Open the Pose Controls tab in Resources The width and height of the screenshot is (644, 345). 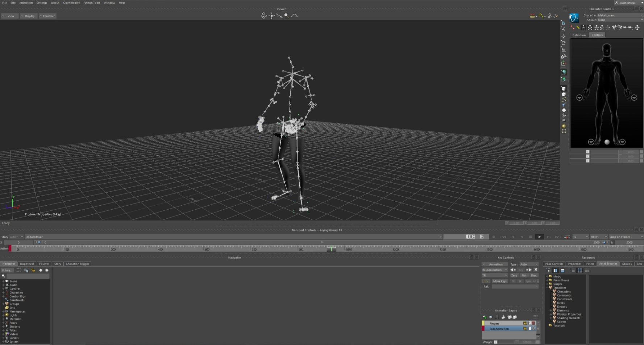click(x=554, y=264)
